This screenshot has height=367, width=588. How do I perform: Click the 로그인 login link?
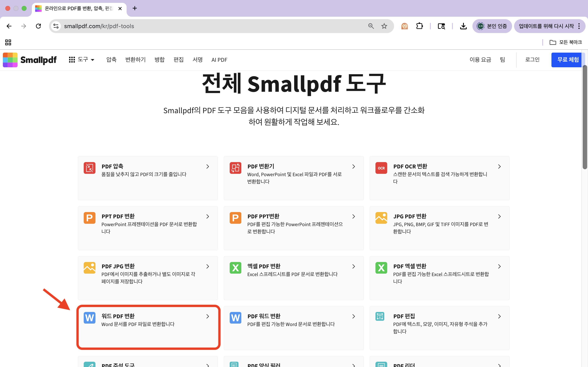coord(532,60)
